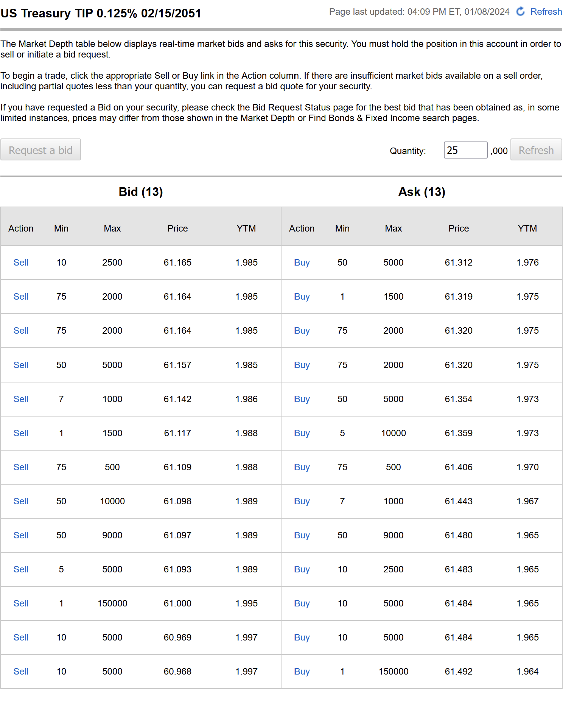Click the ask YTM value 1.964
The height and width of the screenshot is (712, 588).
527,672
